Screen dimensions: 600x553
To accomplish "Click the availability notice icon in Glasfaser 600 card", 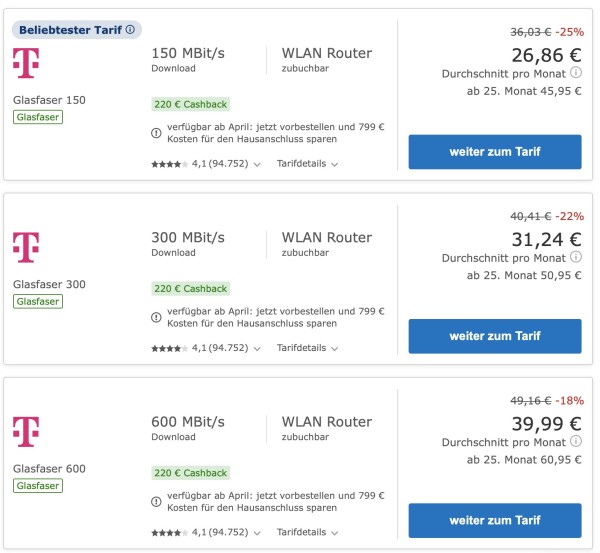I will pos(156,502).
